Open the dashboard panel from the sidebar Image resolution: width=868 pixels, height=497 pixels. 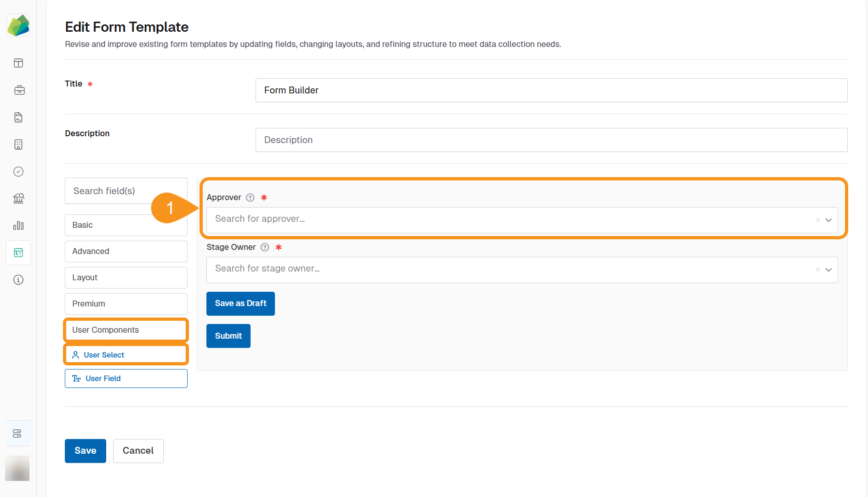[18, 63]
